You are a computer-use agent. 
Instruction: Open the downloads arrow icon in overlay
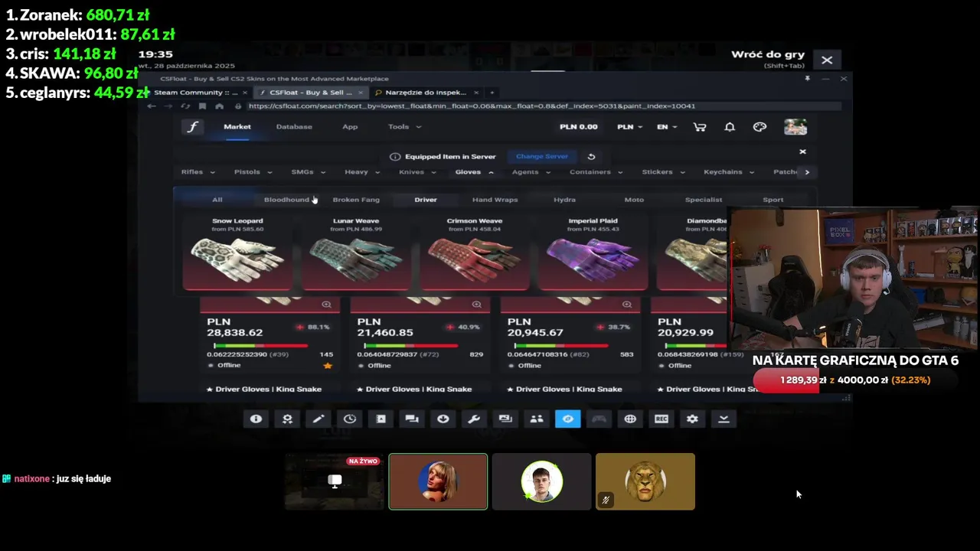[443, 419]
